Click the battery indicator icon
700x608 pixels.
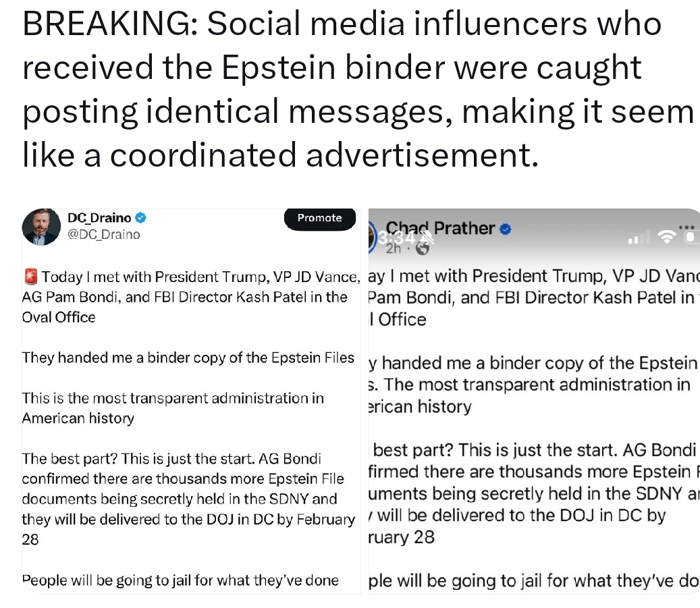[692, 237]
